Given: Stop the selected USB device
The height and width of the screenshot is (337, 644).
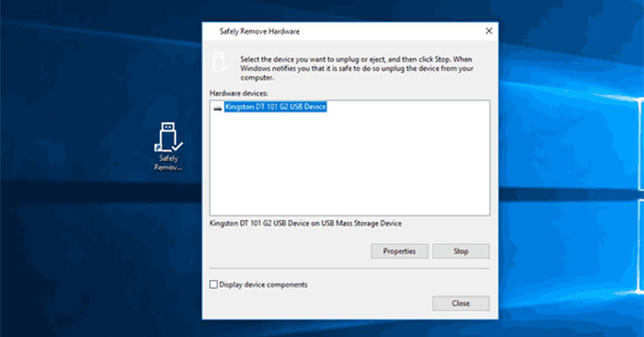Looking at the screenshot, I should (x=461, y=251).
